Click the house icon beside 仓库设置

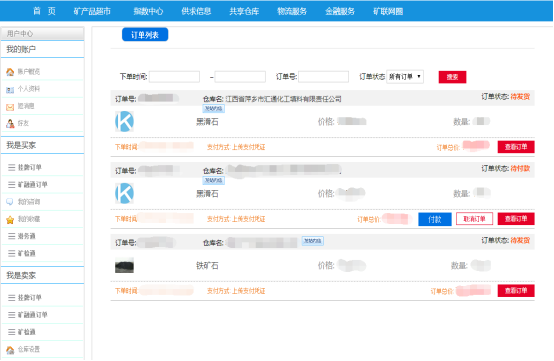[x=10, y=350]
